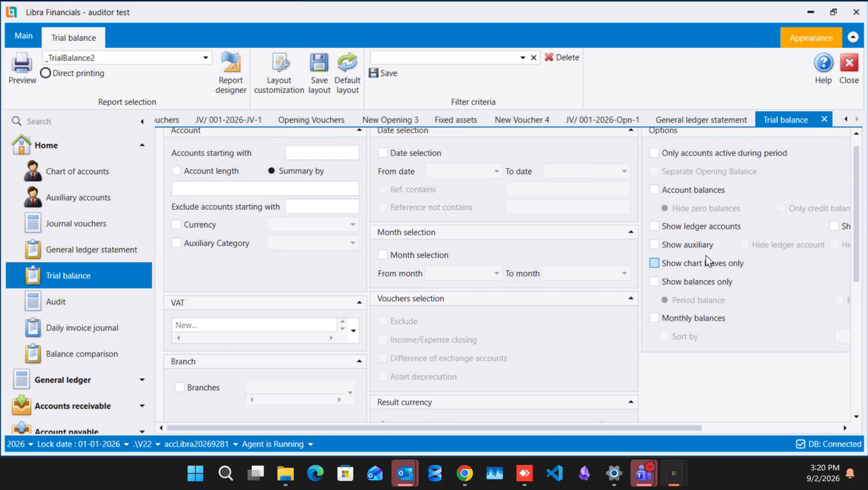
Task: Expand the Accounts receivable sidebar group
Action: [142, 406]
